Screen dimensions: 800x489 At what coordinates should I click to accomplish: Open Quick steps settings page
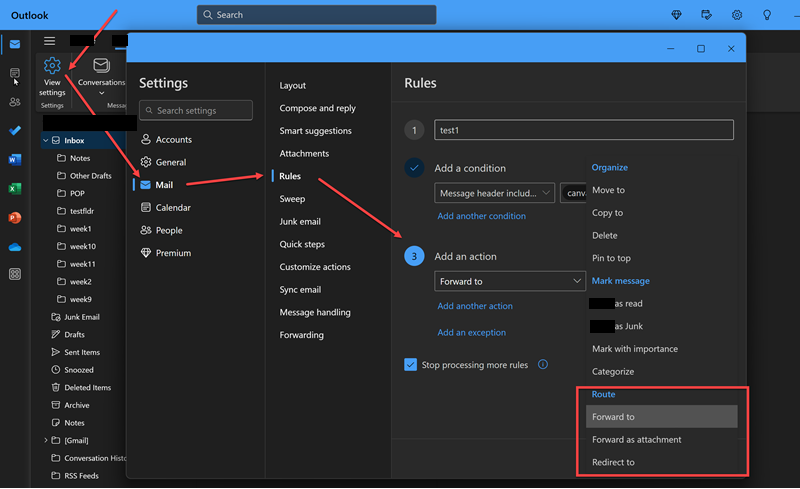[302, 244]
